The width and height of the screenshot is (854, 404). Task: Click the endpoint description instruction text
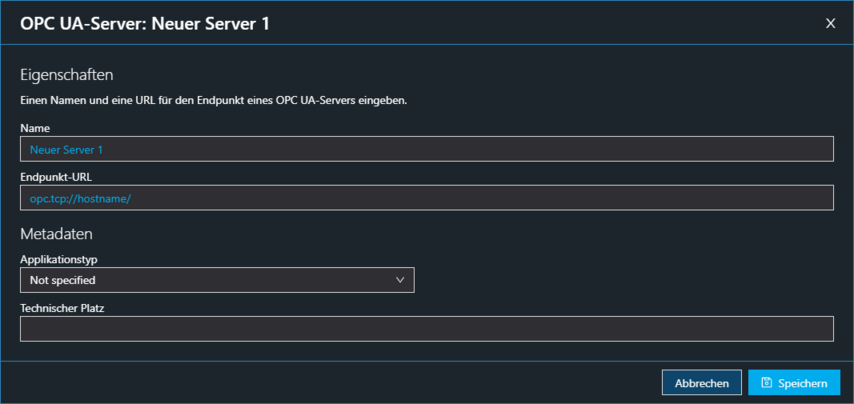pyautogui.click(x=213, y=101)
